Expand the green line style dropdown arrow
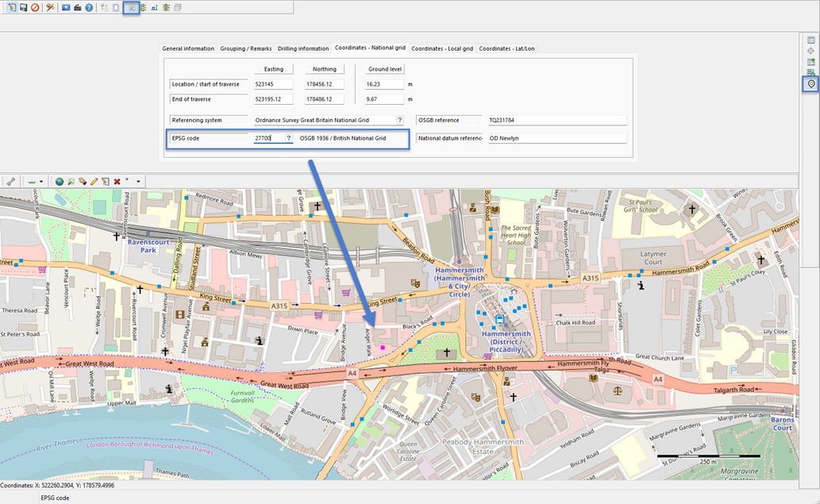The width and height of the screenshot is (820, 504). tap(41, 182)
